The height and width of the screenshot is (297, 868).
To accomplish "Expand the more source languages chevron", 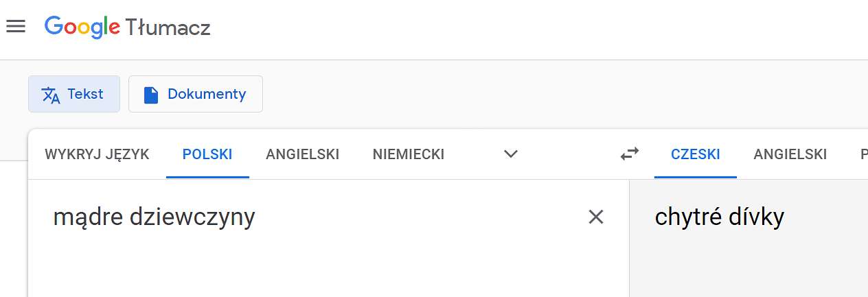I will click(x=510, y=154).
